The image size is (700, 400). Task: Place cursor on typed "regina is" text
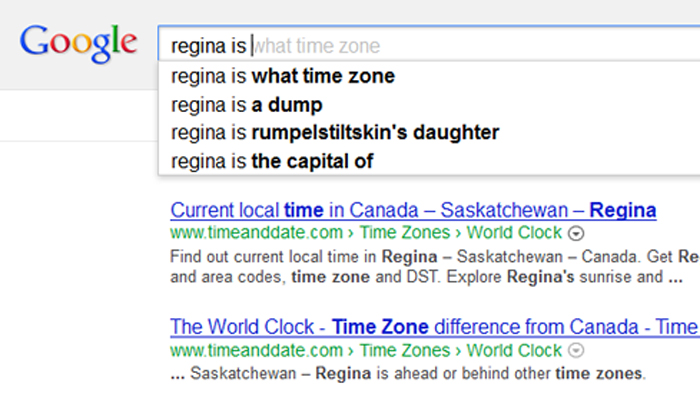tap(208, 45)
